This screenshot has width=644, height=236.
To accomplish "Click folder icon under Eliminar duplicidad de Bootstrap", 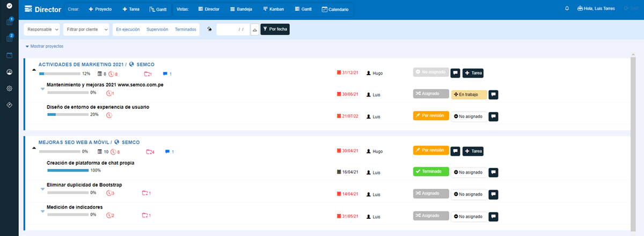I will click(146, 193).
